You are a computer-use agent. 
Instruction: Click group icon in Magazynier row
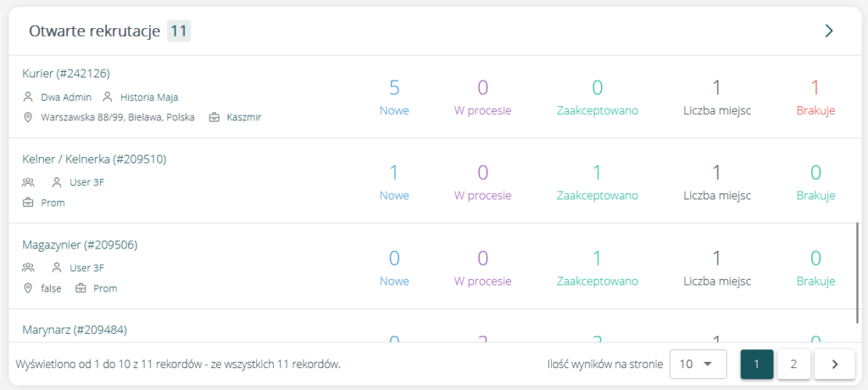coord(28,268)
